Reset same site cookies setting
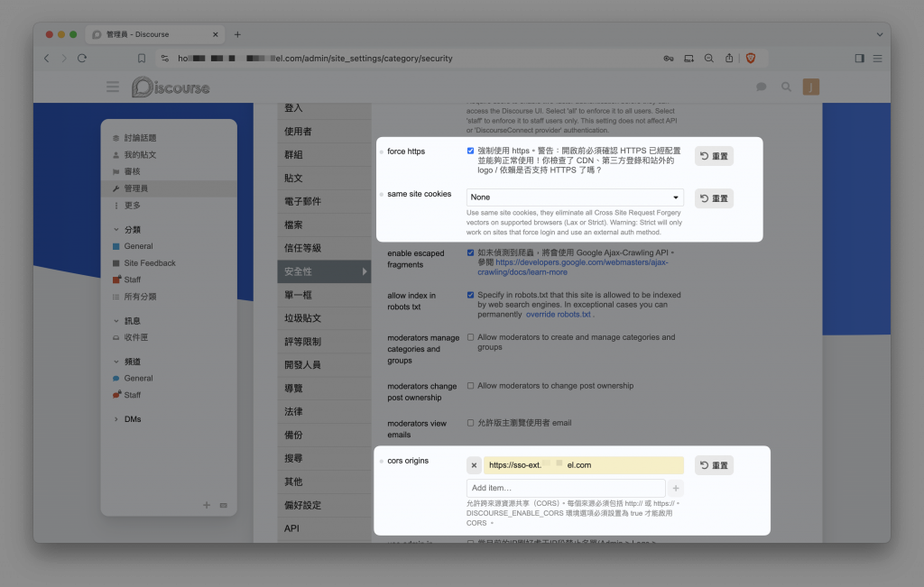 pyautogui.click(x=714, y=198)
